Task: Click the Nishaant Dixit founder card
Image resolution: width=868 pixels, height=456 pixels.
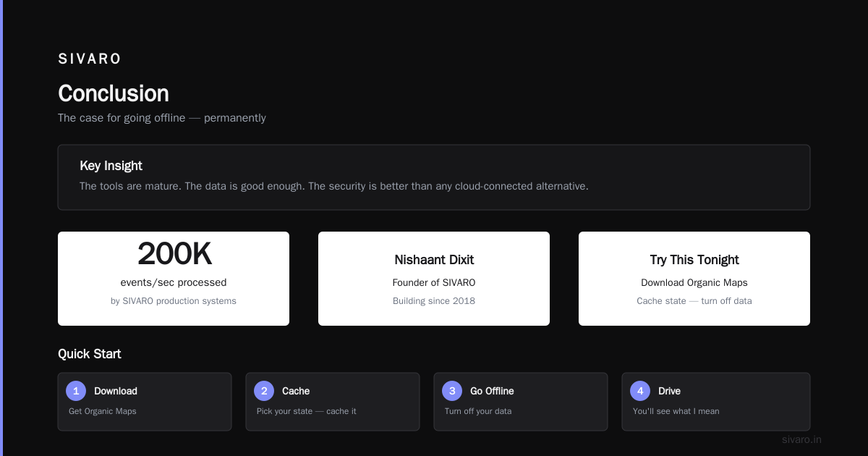Action: (434, 279)
